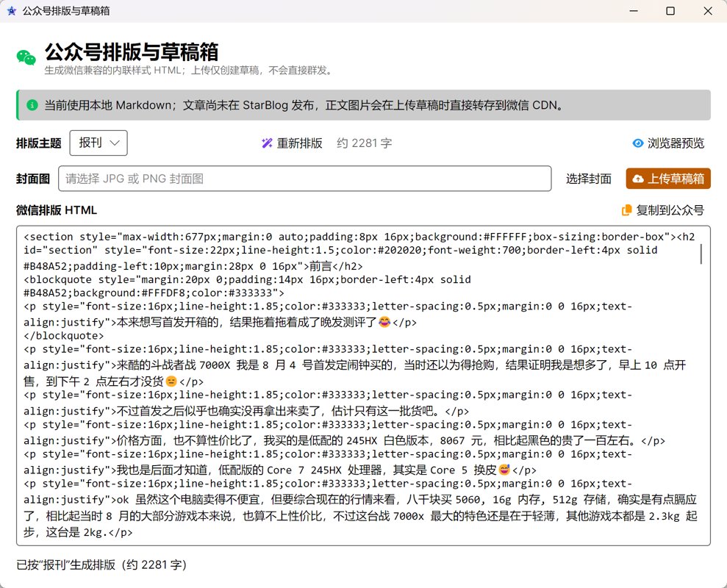Click the code line containing 前言</h2>
Screen dimensions: 727x588
(x=193, y=266)
